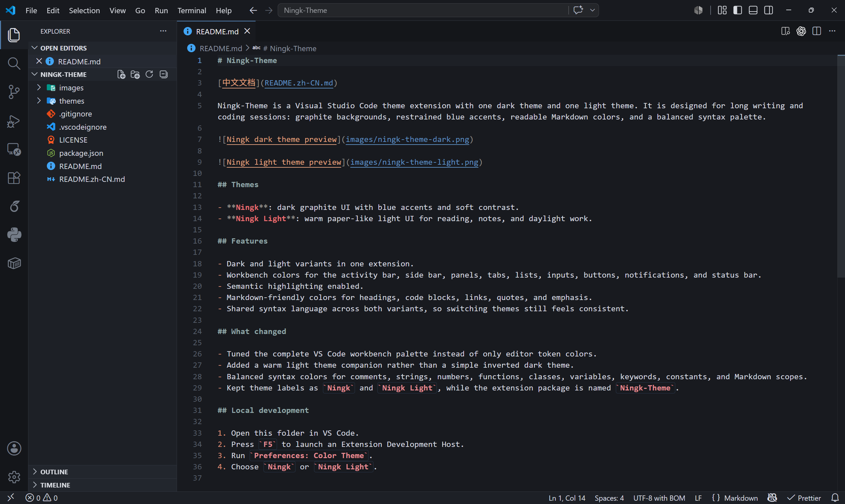Open Explorer Views and More Actions

coord(163,31)
